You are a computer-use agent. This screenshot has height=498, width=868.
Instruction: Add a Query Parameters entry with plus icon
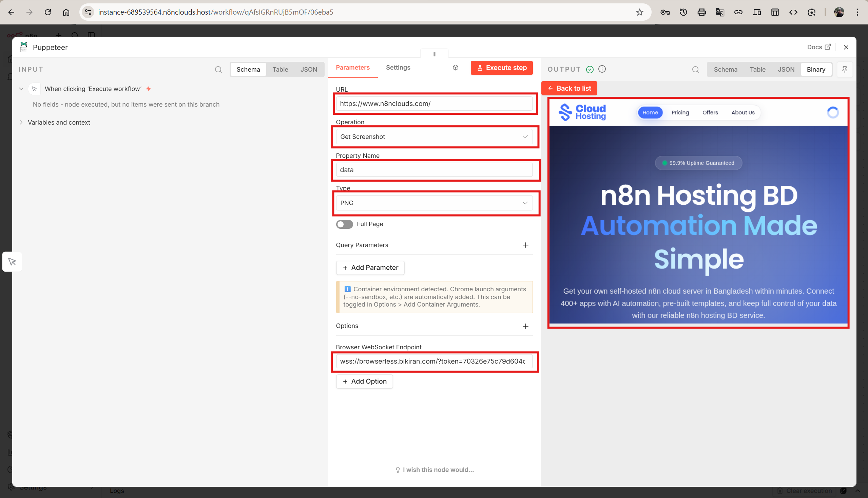tap(526, 245)
